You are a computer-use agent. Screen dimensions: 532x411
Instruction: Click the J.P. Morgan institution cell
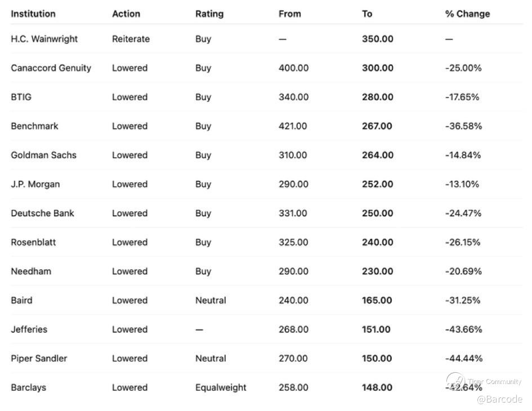[x=35, y=184]
